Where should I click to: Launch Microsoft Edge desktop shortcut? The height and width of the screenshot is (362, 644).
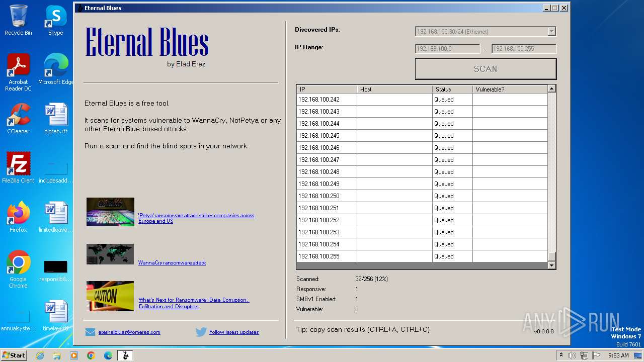(55, 69)
